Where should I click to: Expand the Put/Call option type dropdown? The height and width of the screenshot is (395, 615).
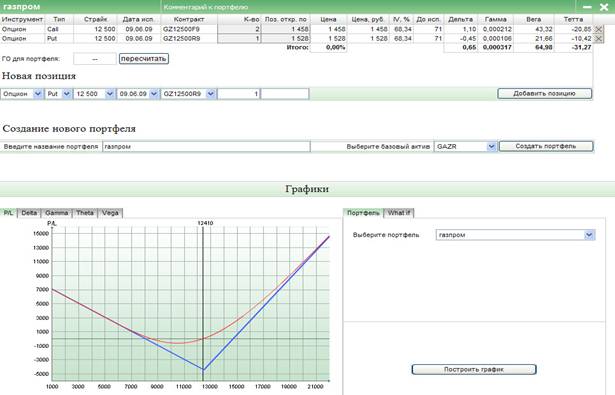pos(67,94)
